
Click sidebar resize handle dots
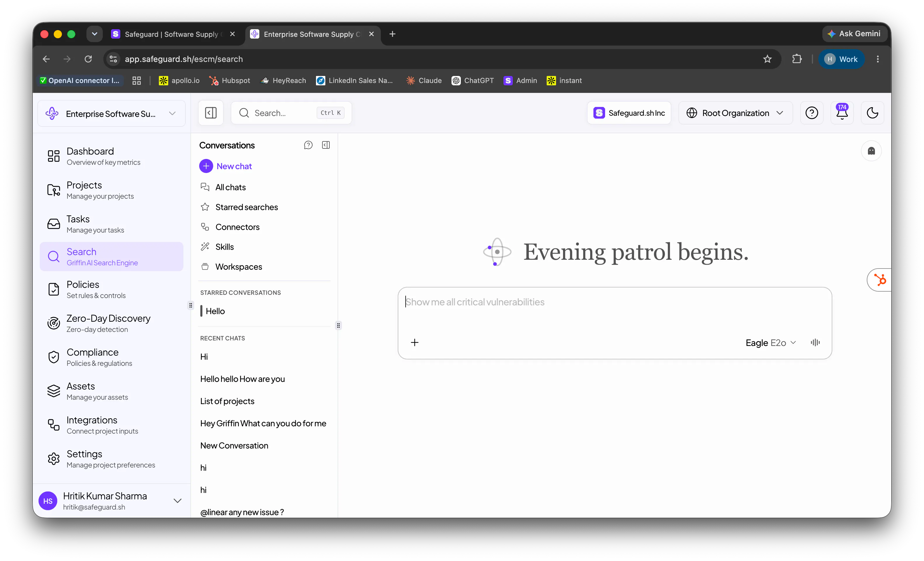point(190,305)
